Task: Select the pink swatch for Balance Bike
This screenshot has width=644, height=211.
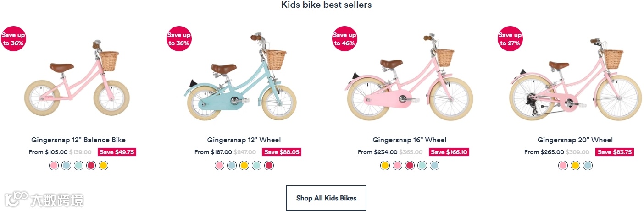Action: [x=54, y=165]
